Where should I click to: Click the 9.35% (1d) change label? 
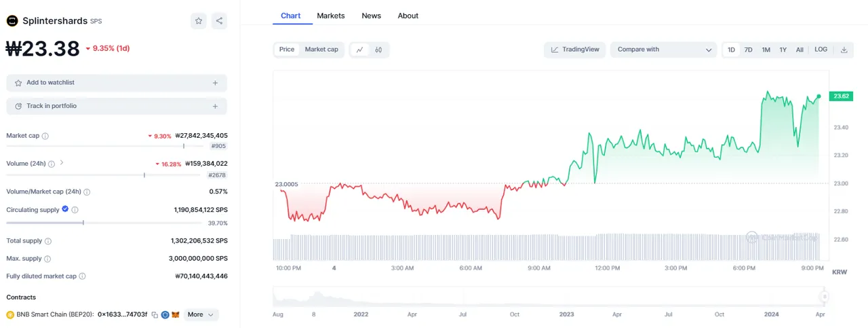coord(107,48)
